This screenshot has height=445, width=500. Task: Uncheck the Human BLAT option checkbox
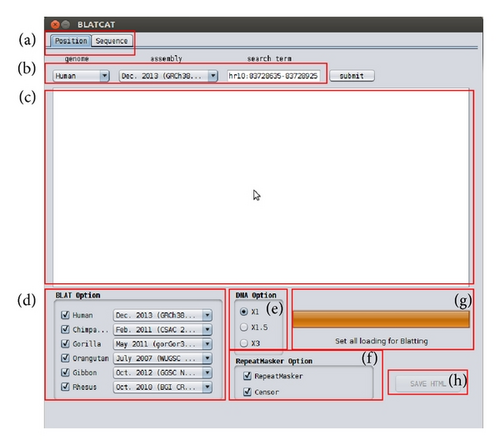65,315
